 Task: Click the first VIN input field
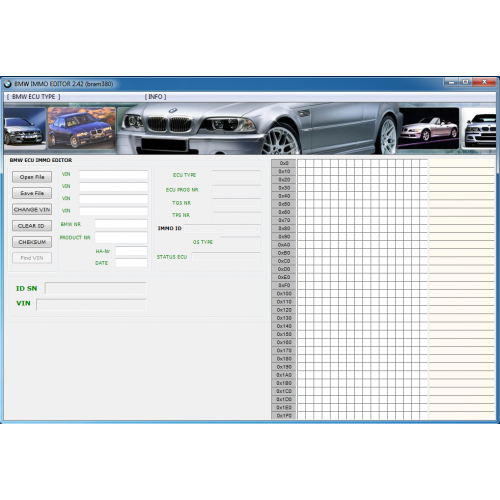click(113, 175)
